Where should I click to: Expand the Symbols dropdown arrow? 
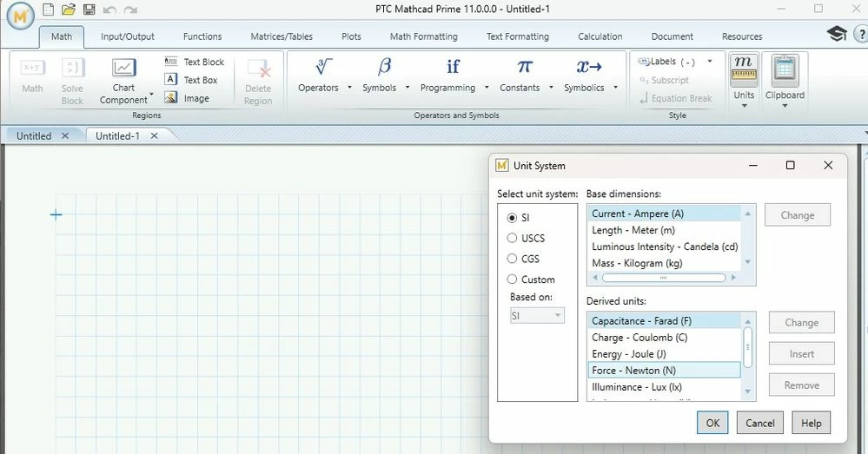[x=407, y=88]
